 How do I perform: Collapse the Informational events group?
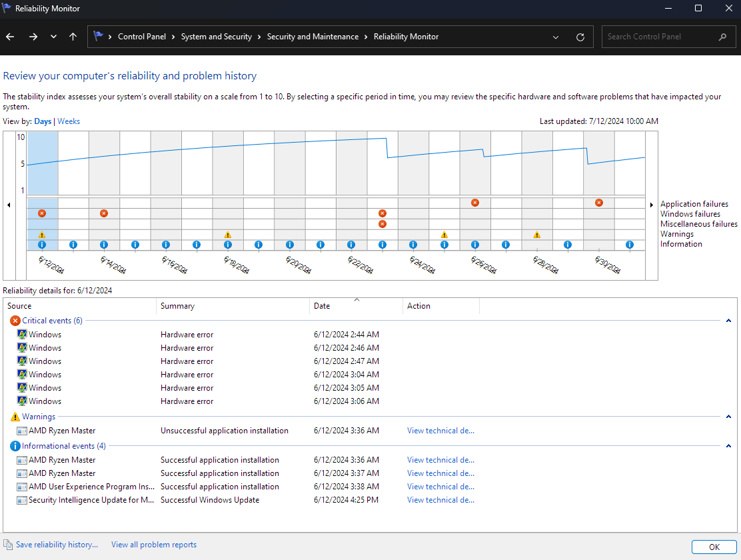pos(728,446)
